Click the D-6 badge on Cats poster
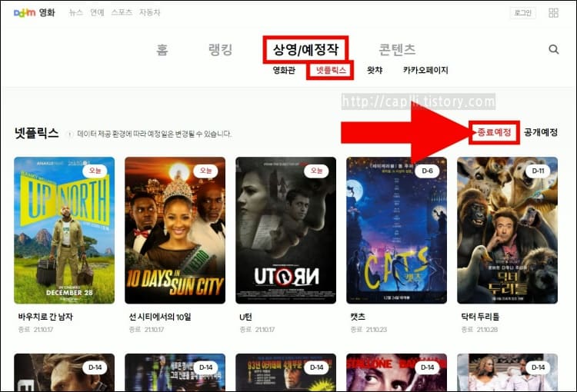Viewport: 577px width, 392px height. pos(427,171)
